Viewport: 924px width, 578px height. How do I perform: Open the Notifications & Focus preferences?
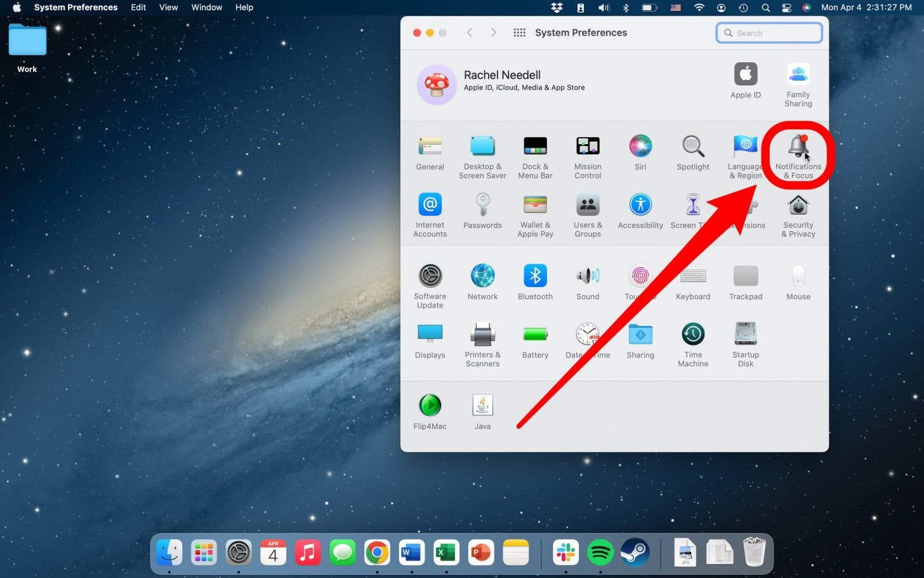pos(798,152)
